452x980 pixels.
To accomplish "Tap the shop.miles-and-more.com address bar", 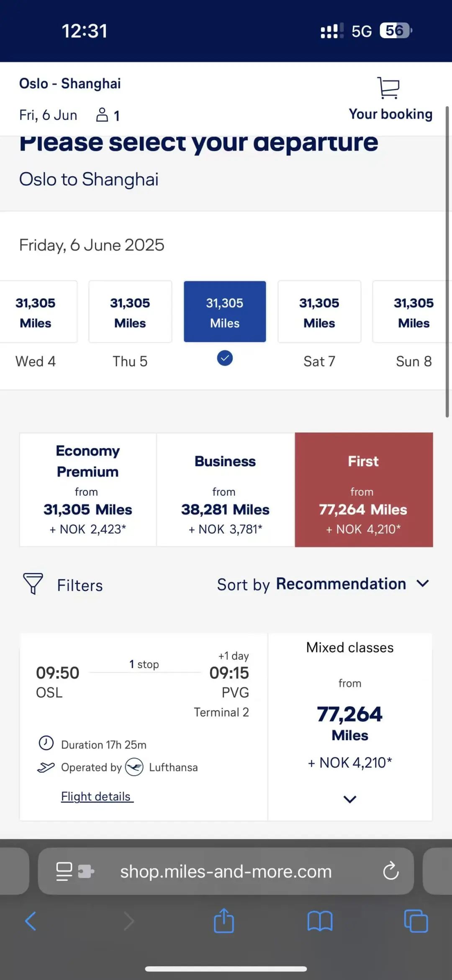I will pyautogui.click(x=226, y=871).
